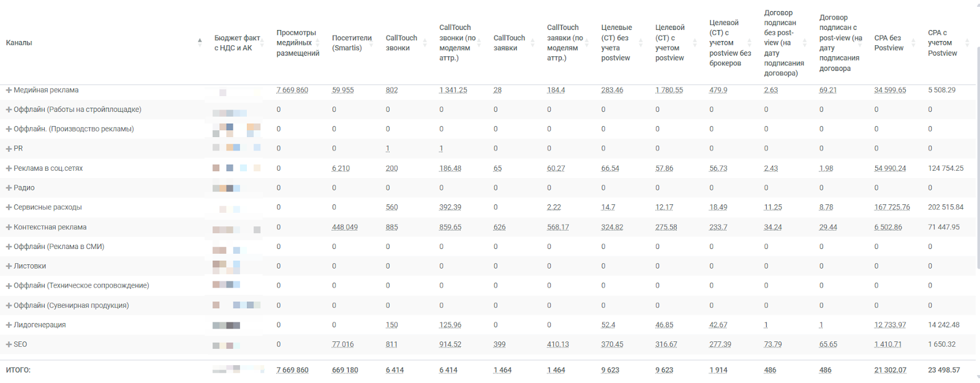Image resolution: width=980 pixels, height=383 pixels.
Task: Click sort icon for CallTouch заявки column
Action: click(x=533, y=42)
